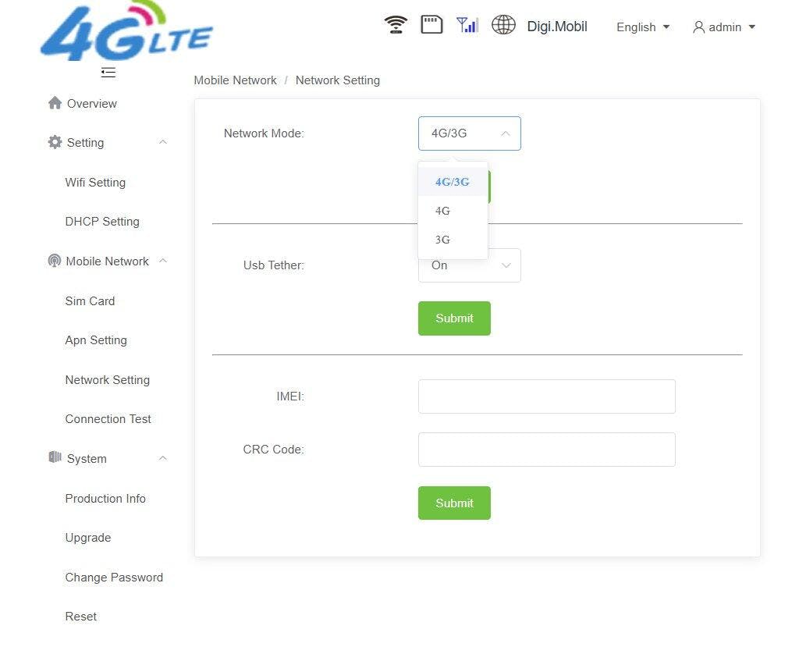Viewport: 799px width, 672px height.
Task: Select 3G option in Network Mode list
Action: pyautogui.click(x=442, y=240)
